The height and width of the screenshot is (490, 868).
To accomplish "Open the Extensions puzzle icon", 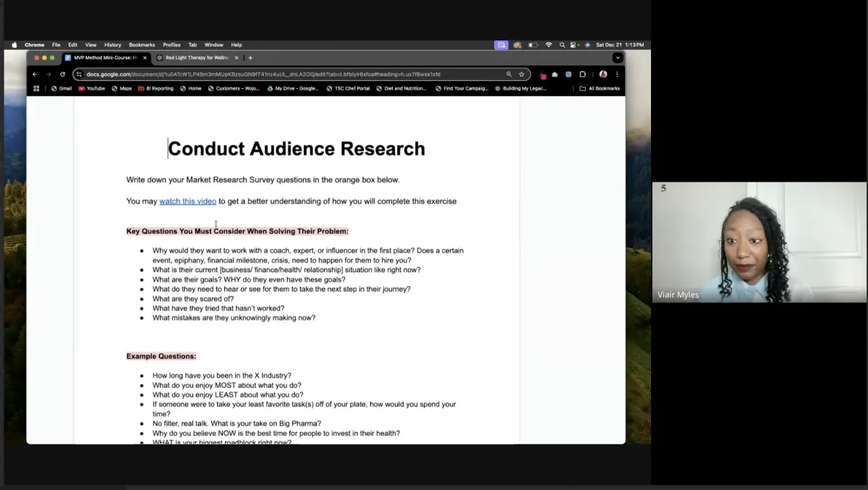I will click(582, 74).
